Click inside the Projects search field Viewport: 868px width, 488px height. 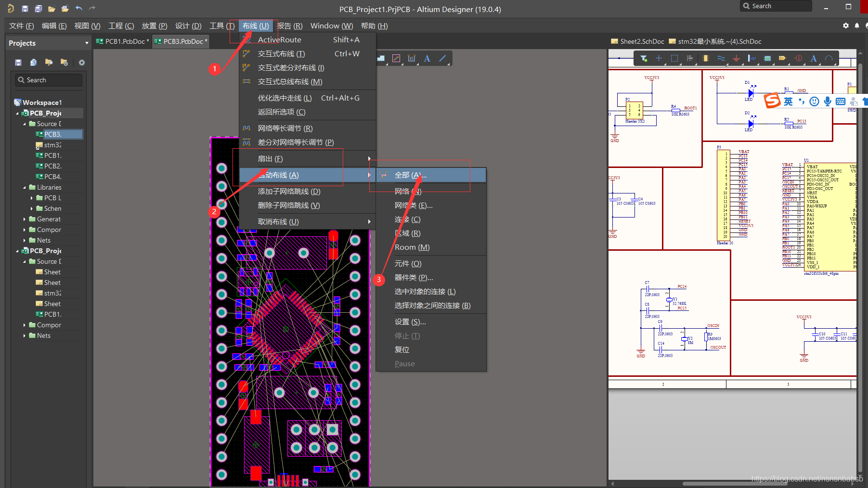pos(48,80)
